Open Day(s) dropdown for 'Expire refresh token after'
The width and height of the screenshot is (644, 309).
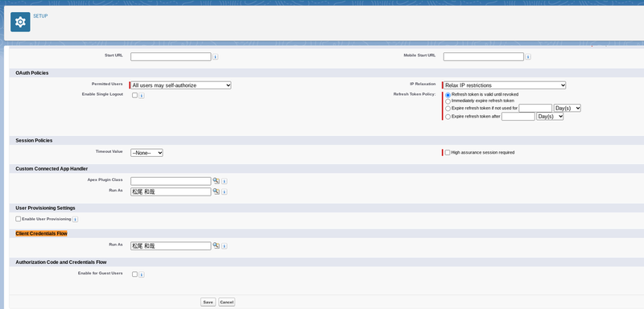(x=550, y=117)
